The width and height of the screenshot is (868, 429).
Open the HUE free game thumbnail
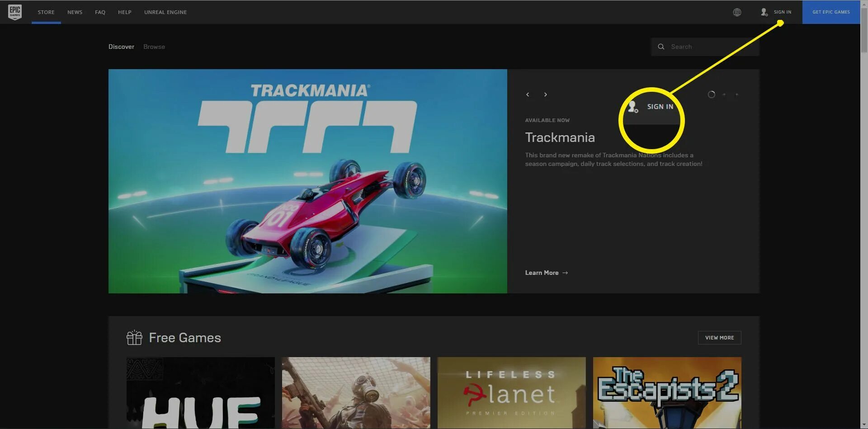coord(201,393)
